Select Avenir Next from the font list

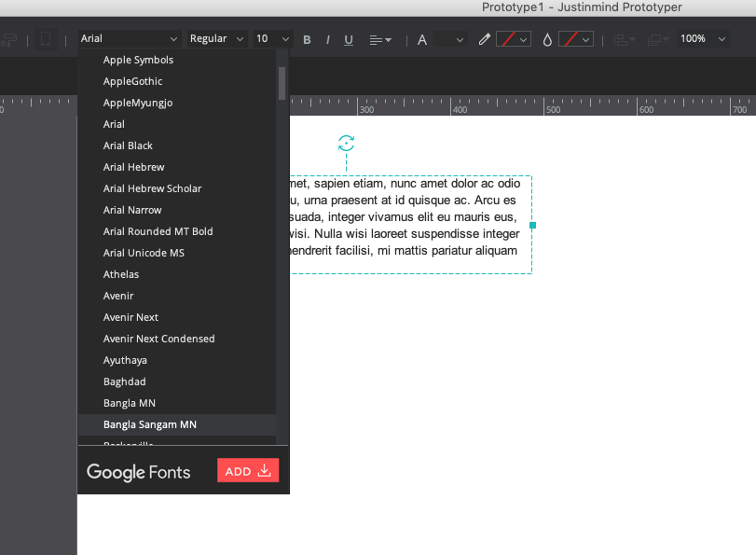point(131,317)
